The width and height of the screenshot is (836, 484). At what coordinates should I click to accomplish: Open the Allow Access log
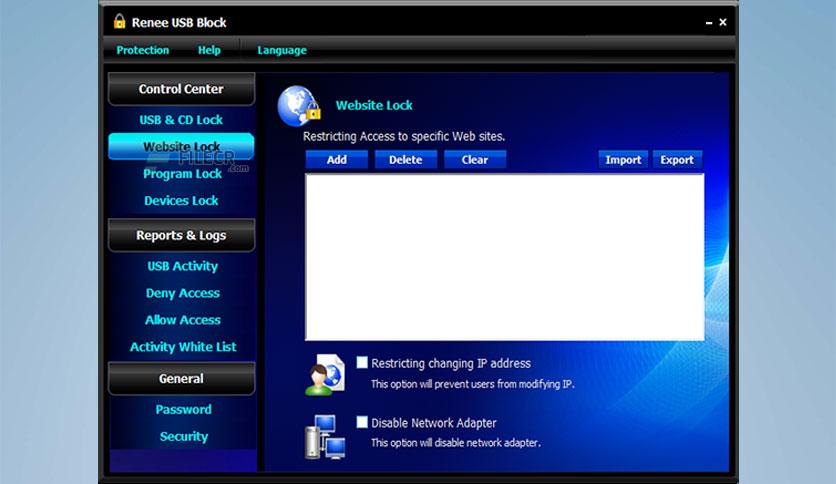pyautogui.click(x=183, y=320)
